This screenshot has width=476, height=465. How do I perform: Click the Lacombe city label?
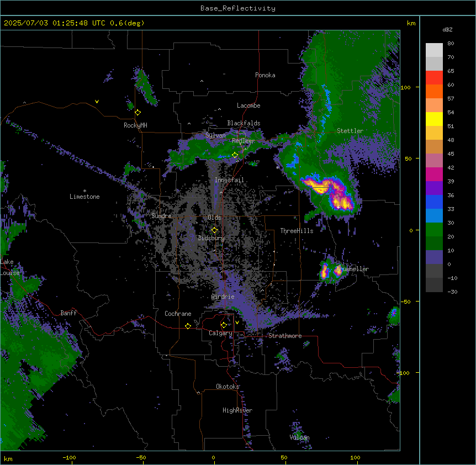pos(248,105)
